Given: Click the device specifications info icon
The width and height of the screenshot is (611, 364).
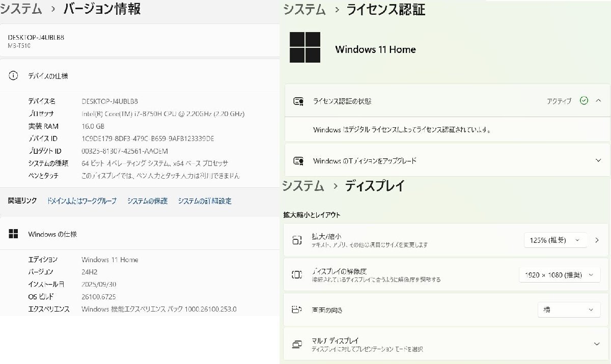Looking at the screenshot, I should point(13,76).
